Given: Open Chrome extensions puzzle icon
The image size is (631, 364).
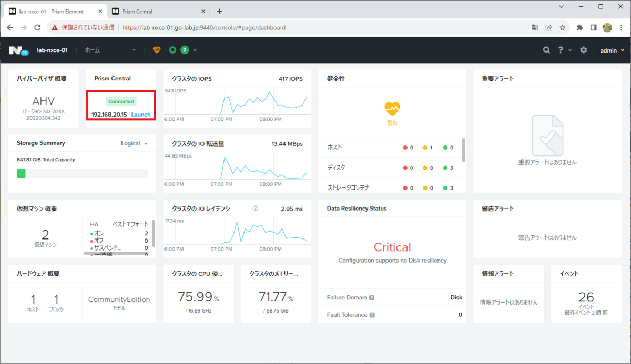Looking at the screenshot, I should (x=580, y=27).
